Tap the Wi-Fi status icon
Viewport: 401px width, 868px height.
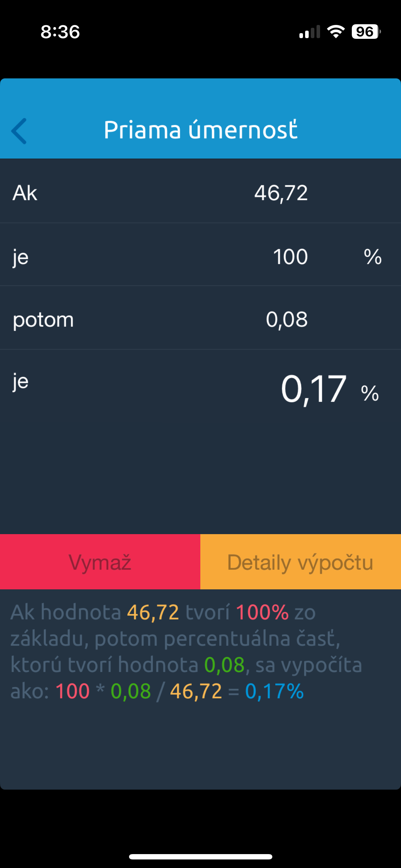pos(335,32)
